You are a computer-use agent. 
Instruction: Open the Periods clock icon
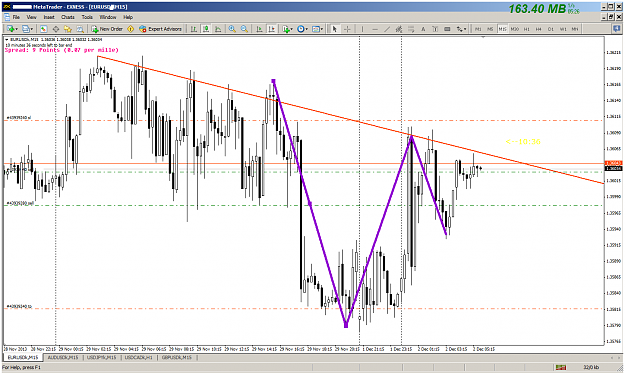click(301, 29)
